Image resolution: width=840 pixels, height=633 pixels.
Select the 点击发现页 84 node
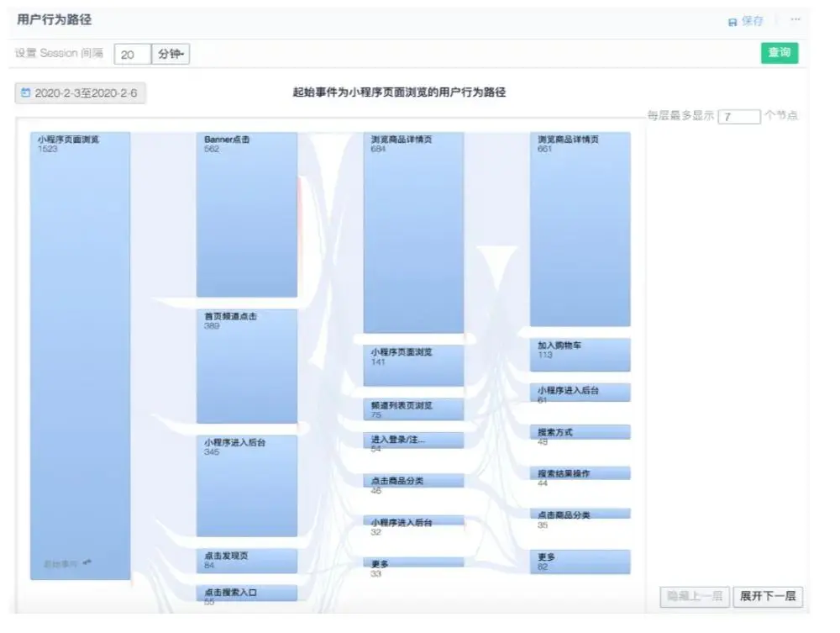click(x=247, y=561)
